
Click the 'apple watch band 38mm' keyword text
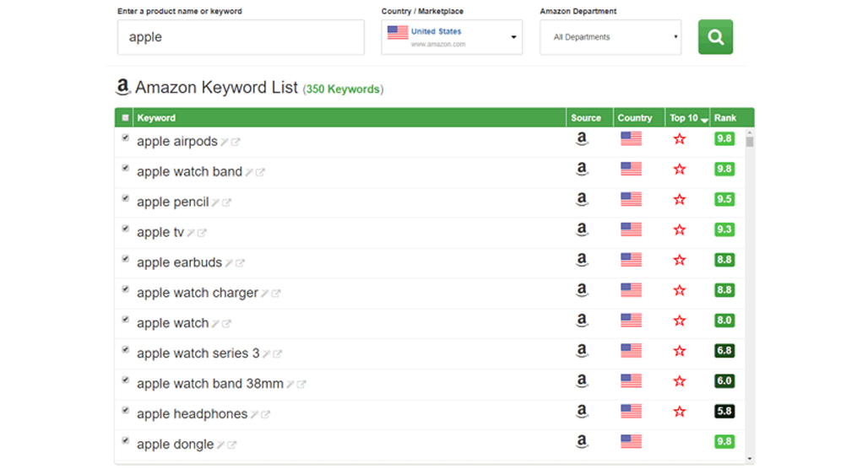[x=210, y=383]
